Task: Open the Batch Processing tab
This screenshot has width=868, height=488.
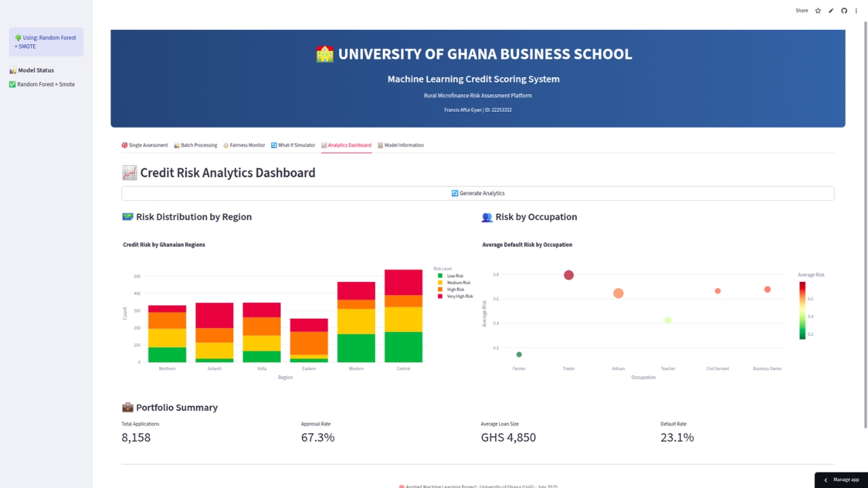Action: (x=195, y=145)
